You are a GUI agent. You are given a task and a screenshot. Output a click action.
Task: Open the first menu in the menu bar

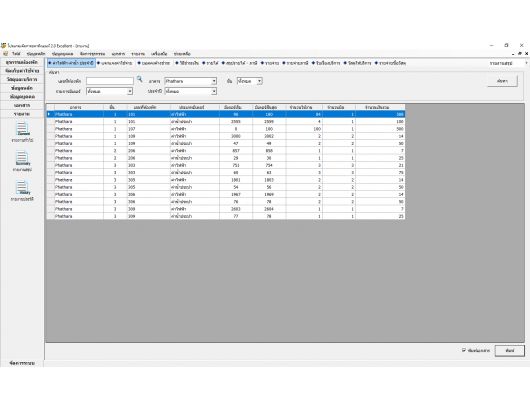[16, 54]
